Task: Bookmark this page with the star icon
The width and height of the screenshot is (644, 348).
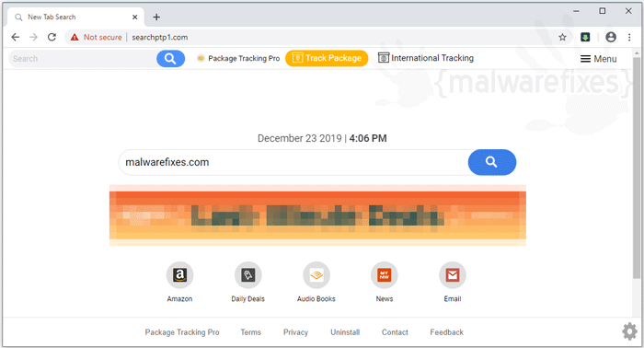Action: click(562, 38)
